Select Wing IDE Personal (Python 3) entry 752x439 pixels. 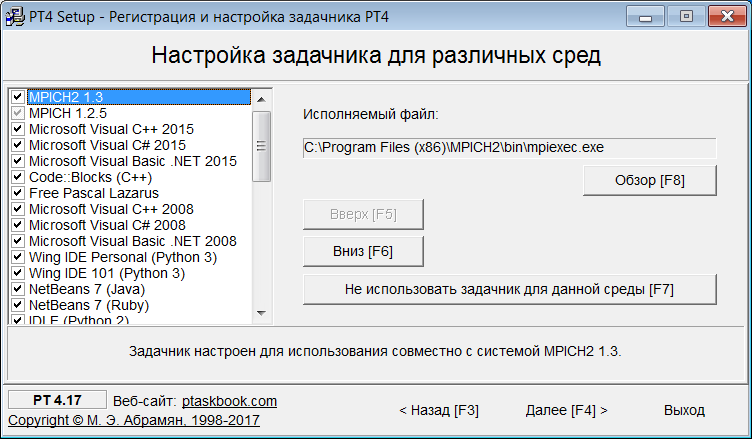(x=123, y=257)
